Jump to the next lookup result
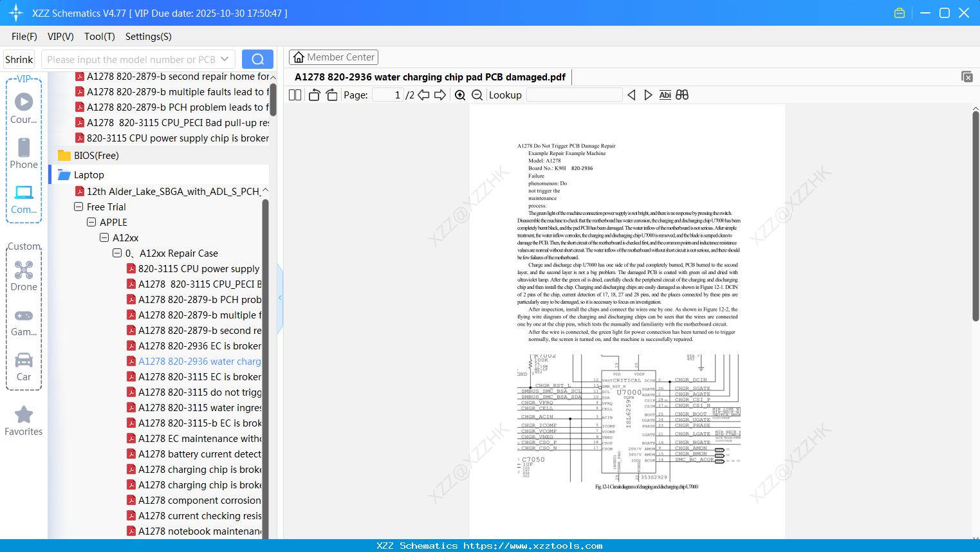This screenshot has width=980, height=552. tap(648, 95)
